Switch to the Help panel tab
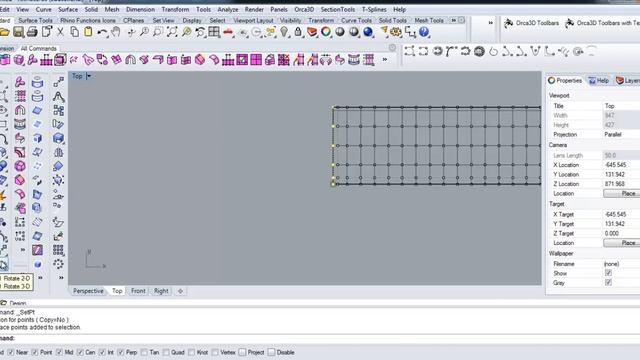Image resolution: width=640 pixels, height=360 pixels. (x=599, y=81)
